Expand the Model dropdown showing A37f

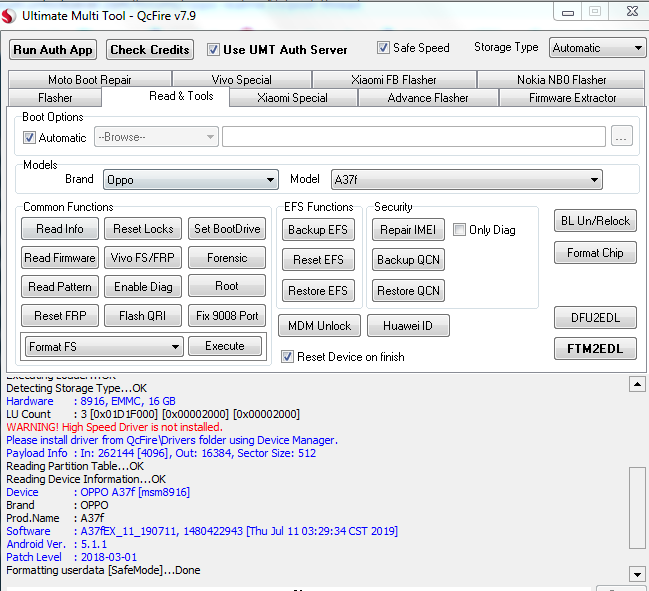coord(466,180)
